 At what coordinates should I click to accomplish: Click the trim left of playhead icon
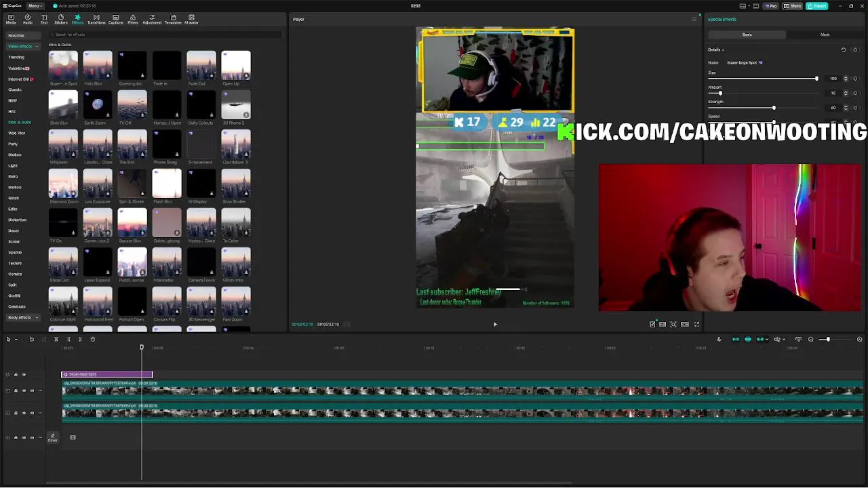68,339
